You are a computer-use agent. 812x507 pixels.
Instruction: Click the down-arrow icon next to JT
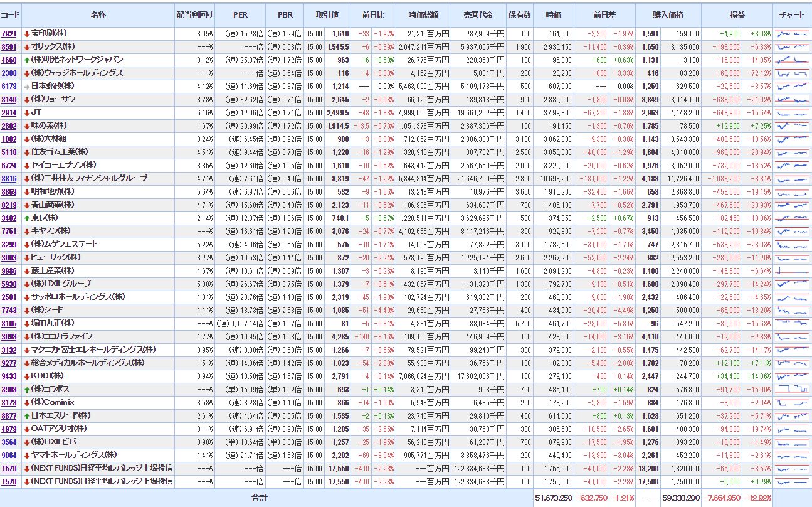pos(27,112)
